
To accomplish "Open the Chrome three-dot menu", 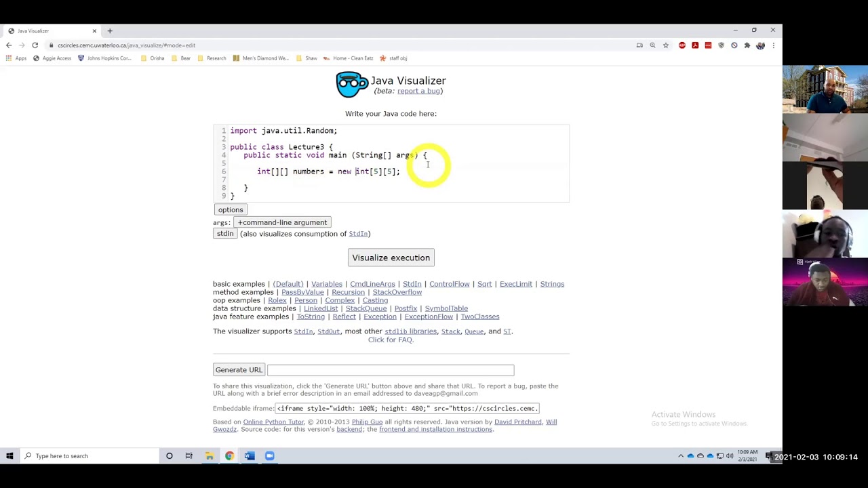I will click(x=773, y=45).
